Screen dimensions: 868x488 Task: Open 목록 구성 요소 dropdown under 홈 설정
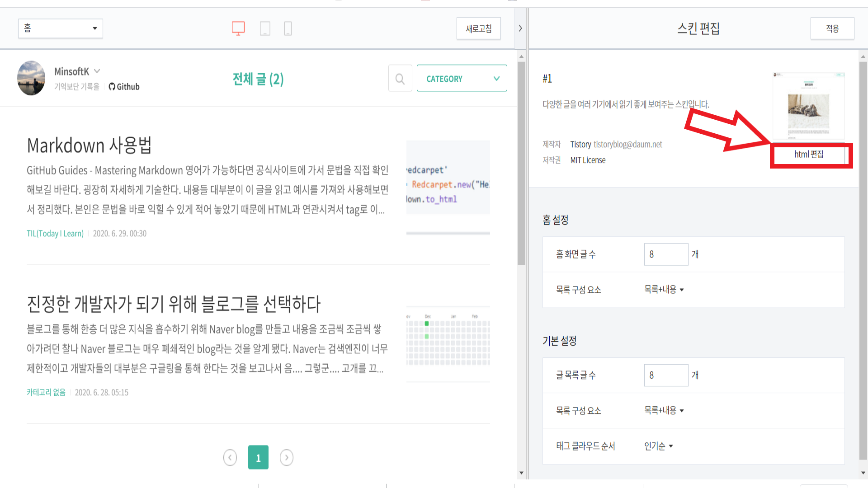click(x=663, y=290)
